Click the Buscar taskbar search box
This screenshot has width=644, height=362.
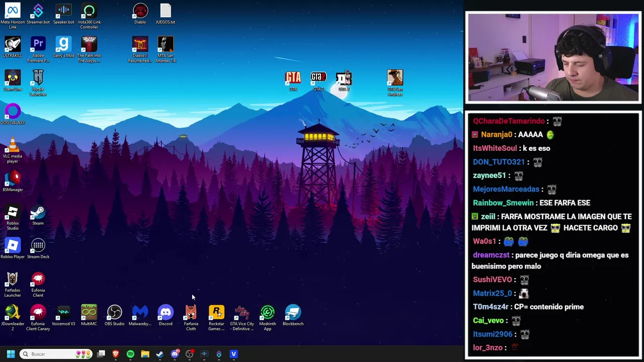55,354
